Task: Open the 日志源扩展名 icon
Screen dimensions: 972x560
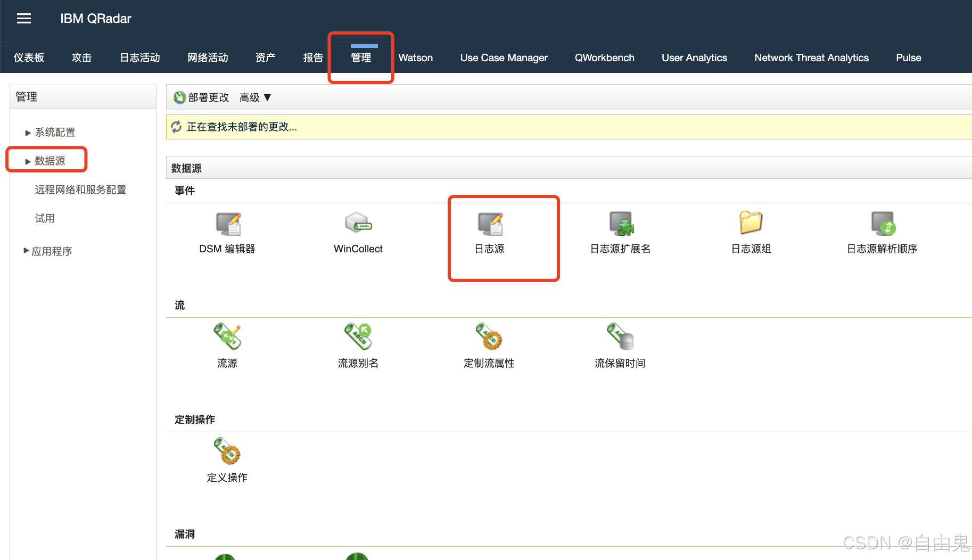Action: click(621, 224)
